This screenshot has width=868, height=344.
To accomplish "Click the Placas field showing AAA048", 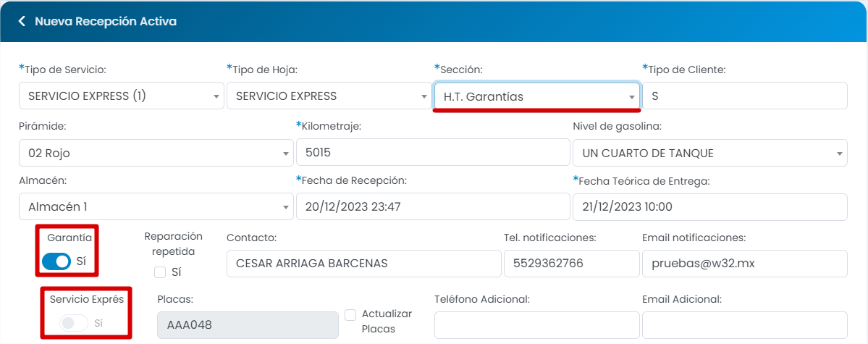I will coord(248,325).
